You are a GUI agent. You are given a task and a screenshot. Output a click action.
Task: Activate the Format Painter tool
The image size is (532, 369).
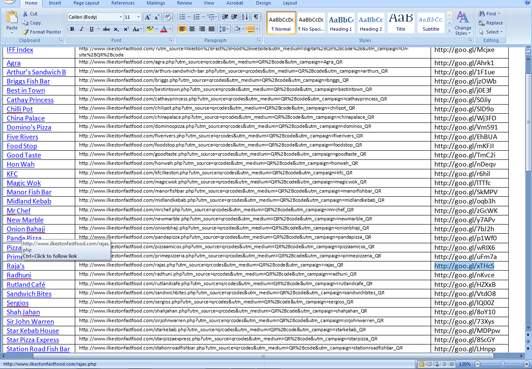[x=42, y=32]
